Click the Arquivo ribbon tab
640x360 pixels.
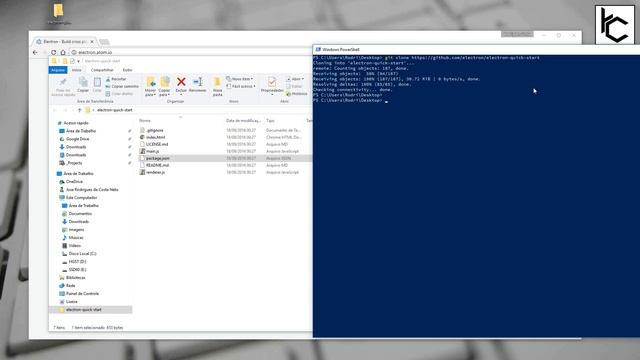[58, 70]
